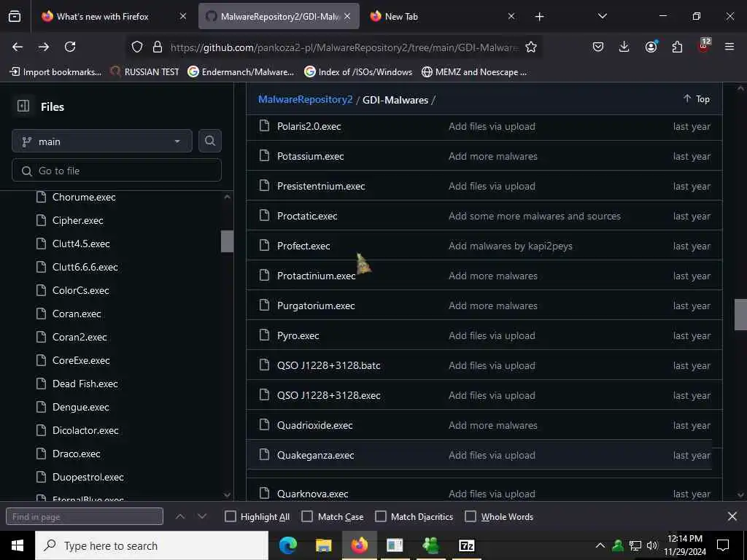
Task: Click the Go to file search field
Action: (117, 171)
